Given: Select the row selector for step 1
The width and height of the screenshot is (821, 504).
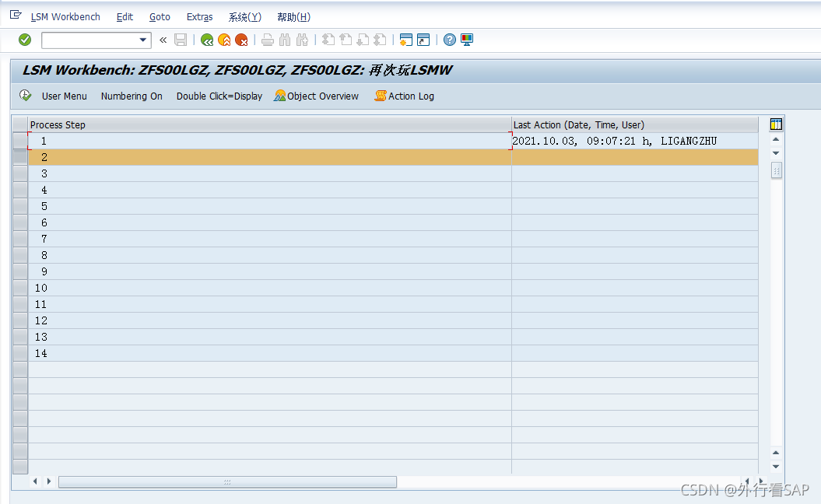Looking at the screenshot, I should pyautogui.click(x=20, y=141).
